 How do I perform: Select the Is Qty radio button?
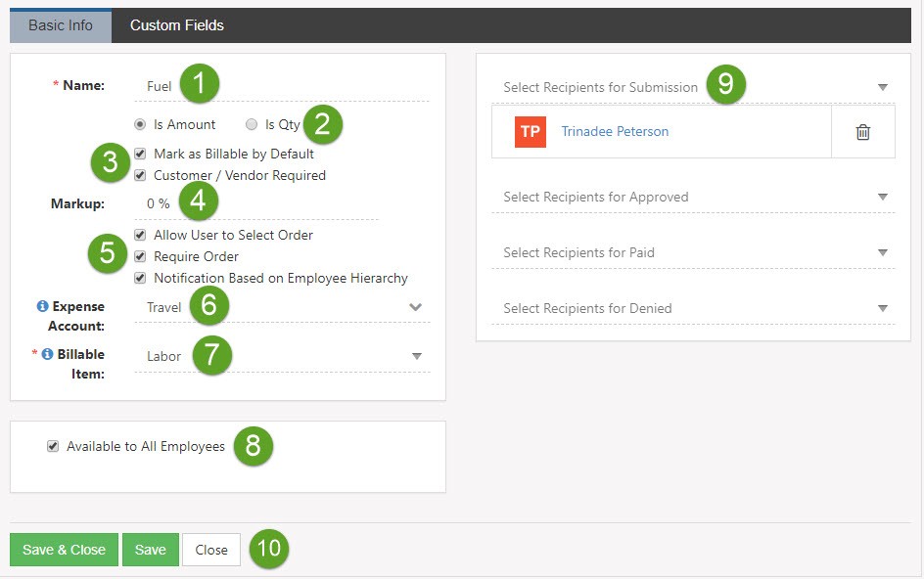[252, 125]
